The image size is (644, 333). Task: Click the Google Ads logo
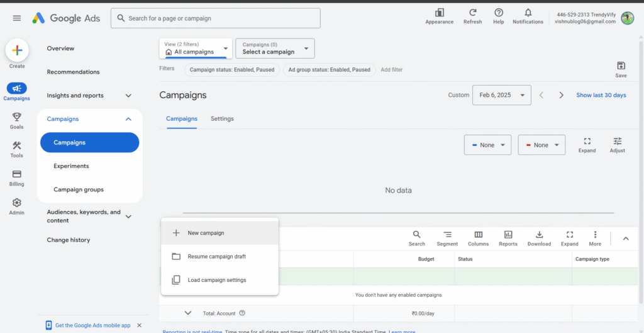[66, 18]
